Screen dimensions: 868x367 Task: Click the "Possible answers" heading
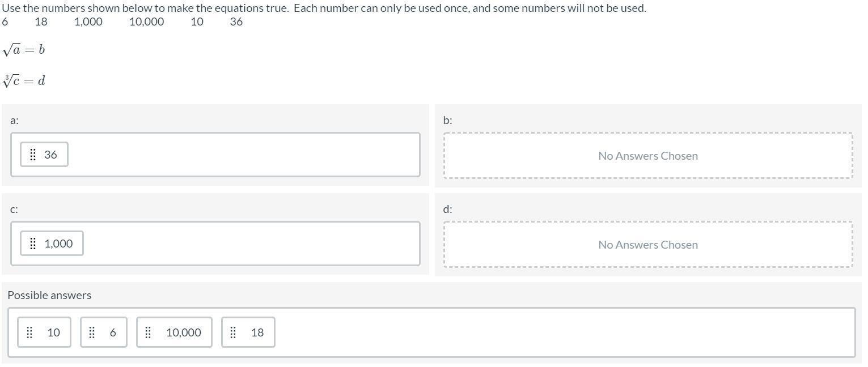pyautogui.click(x=49, y=295)
